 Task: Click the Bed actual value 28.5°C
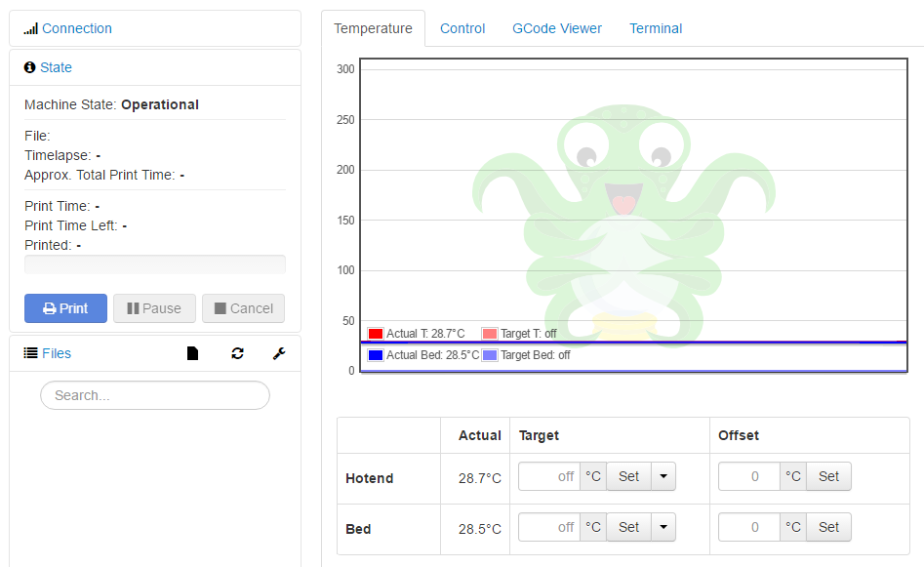point(480,529)
